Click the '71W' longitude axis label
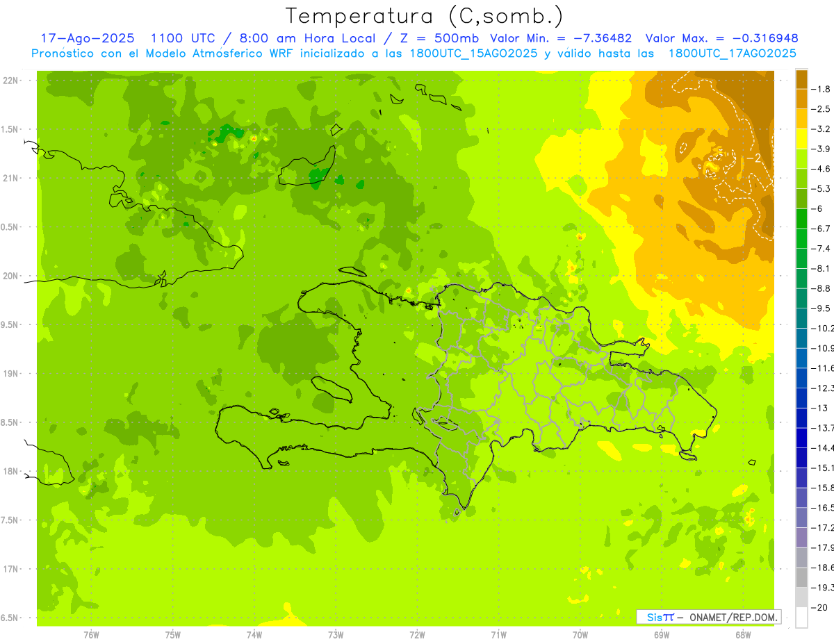Viewport: 834px width, 644px height. coord(498,634)
